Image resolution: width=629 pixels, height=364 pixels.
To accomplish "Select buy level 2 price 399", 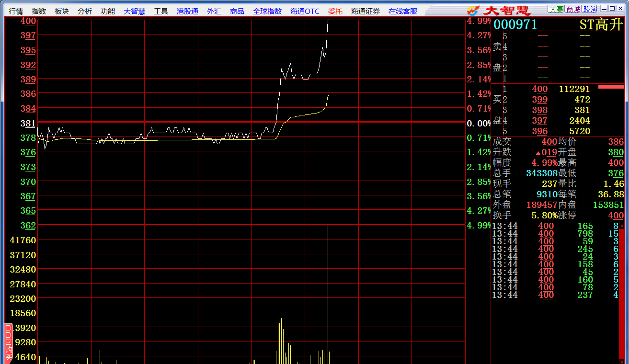I will [540, 100].
